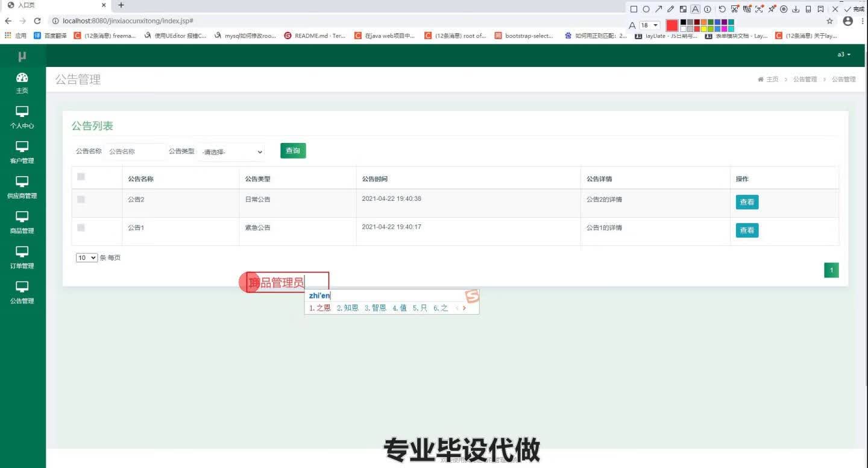Select the pencil drawing tool
Screen dimensions: 868x468
coord(671,9)
